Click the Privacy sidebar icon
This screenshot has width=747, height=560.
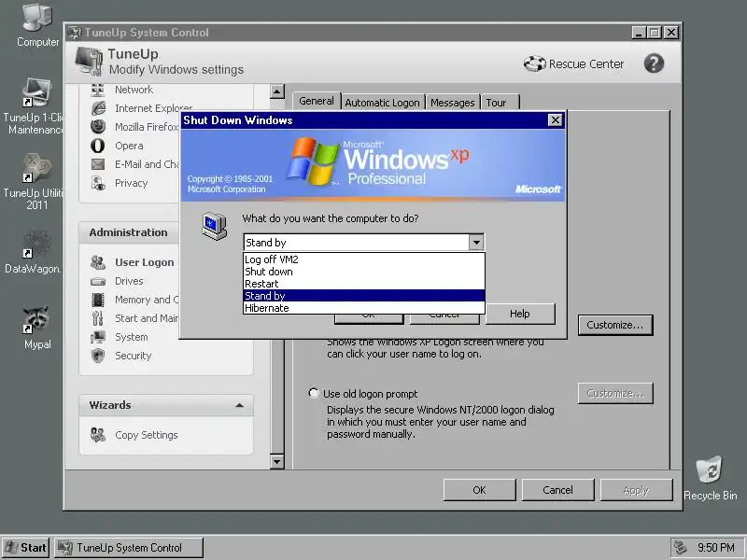coord(98,183)
